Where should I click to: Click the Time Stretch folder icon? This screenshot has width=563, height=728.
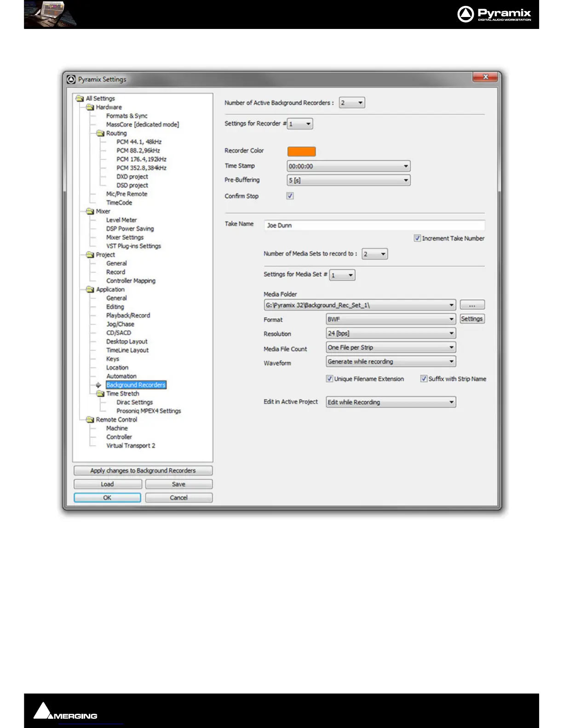click(x=100, y=393)
